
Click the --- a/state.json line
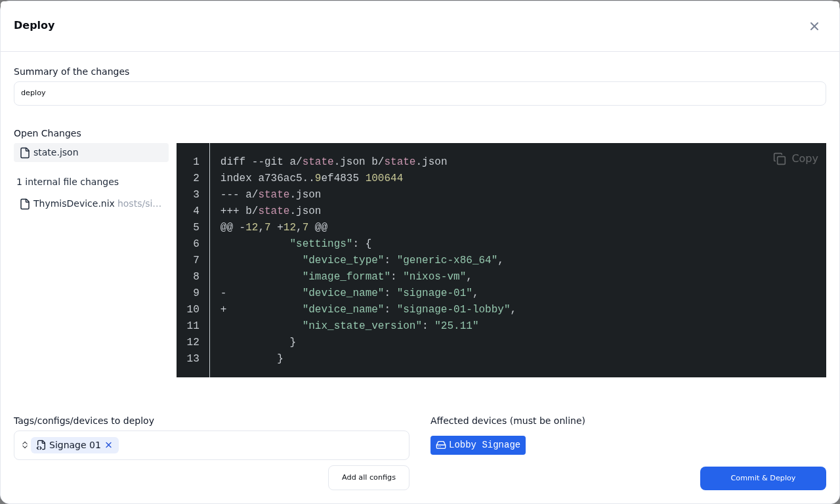pyautogui.click(x=270, y=195)
